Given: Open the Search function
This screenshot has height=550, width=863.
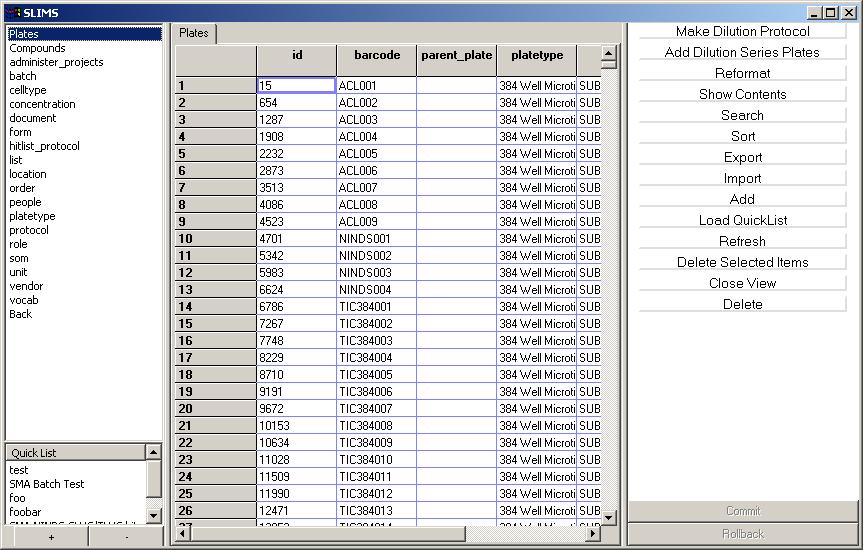Looking at the screenshot, I should pos(742,115).
